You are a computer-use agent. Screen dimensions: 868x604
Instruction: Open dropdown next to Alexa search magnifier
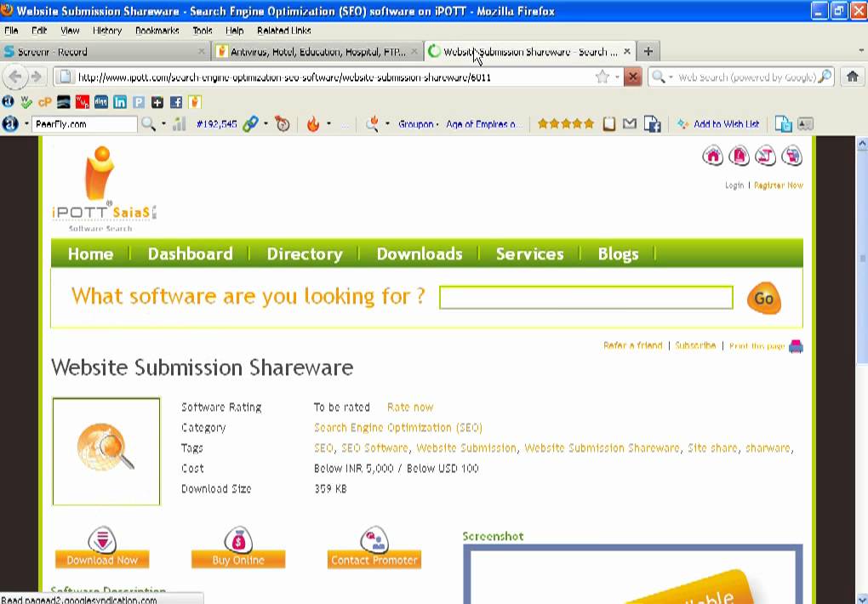coord(164,124)
